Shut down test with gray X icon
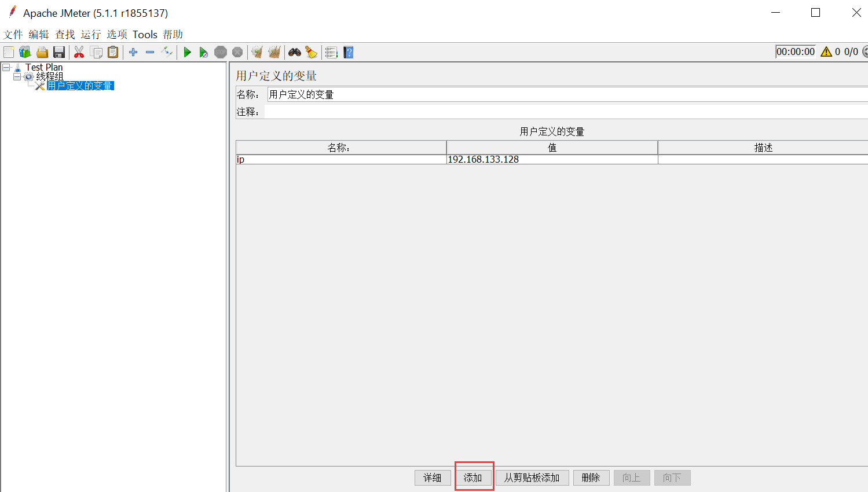 tap(237, 52)
